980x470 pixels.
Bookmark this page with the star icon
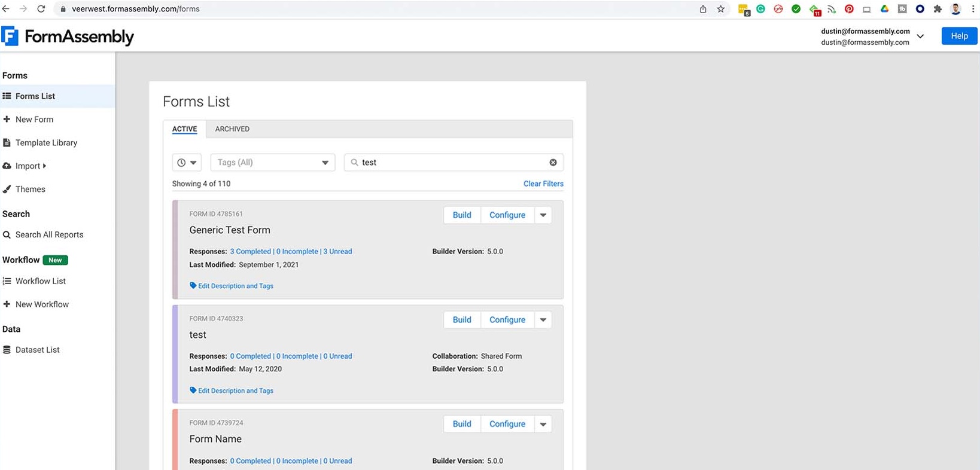point(721,9)
